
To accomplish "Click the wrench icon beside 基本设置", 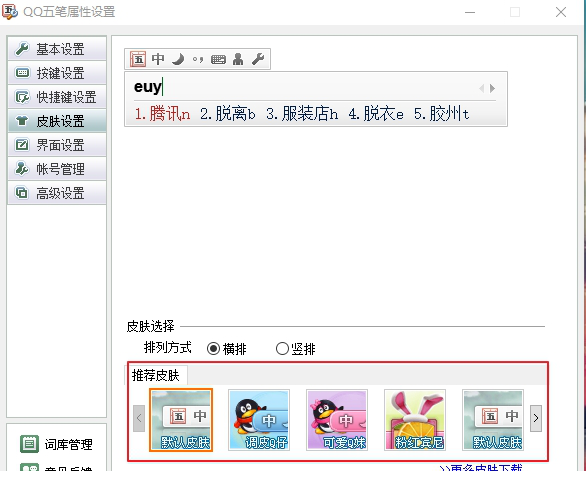I will (x=22, y=49).
